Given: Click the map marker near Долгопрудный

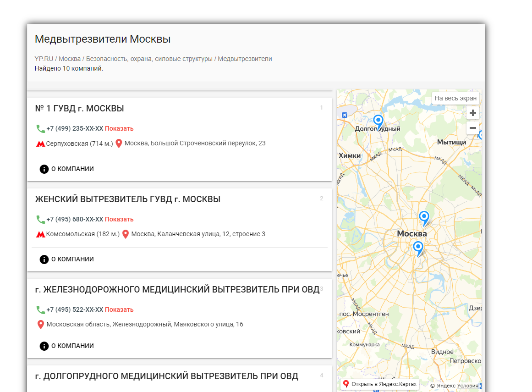Looking at the screenshot, I should [x=378, y=121].
